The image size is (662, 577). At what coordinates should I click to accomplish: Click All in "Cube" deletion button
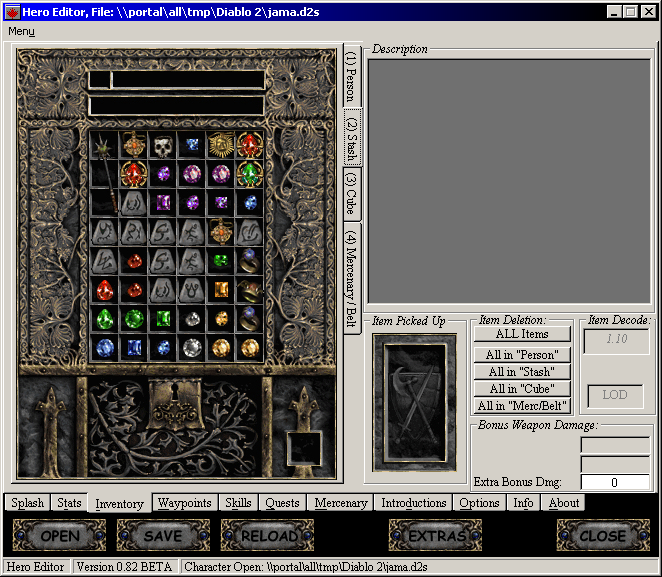pyautogui.click(x=522, y=389)
